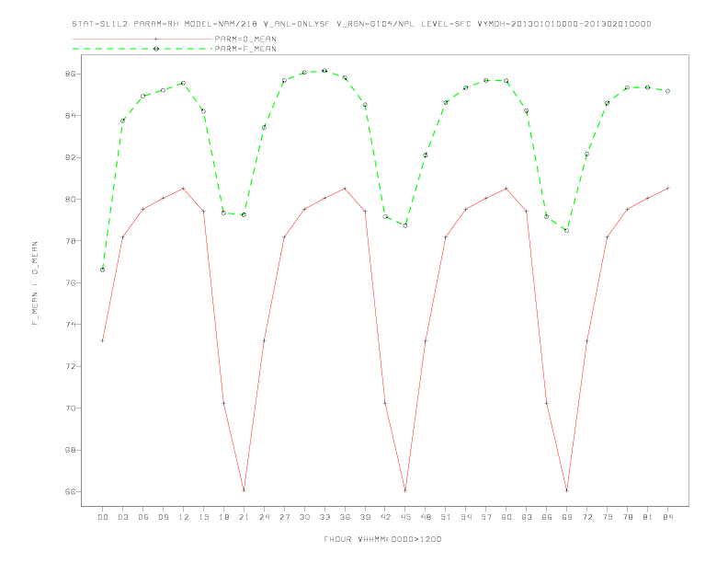Screen dimensions: 728x563
Task: Click y-axis tick label 66
Action: [x=70, y=492]
